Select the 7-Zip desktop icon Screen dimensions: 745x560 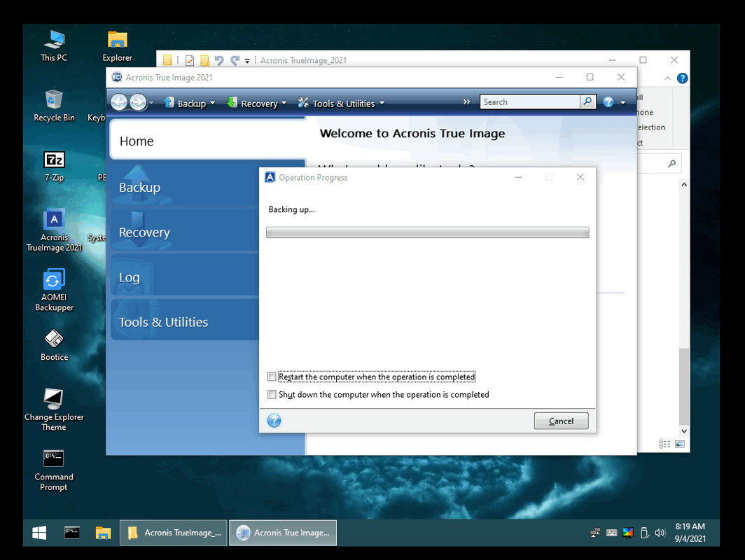[x=54, y=166]
